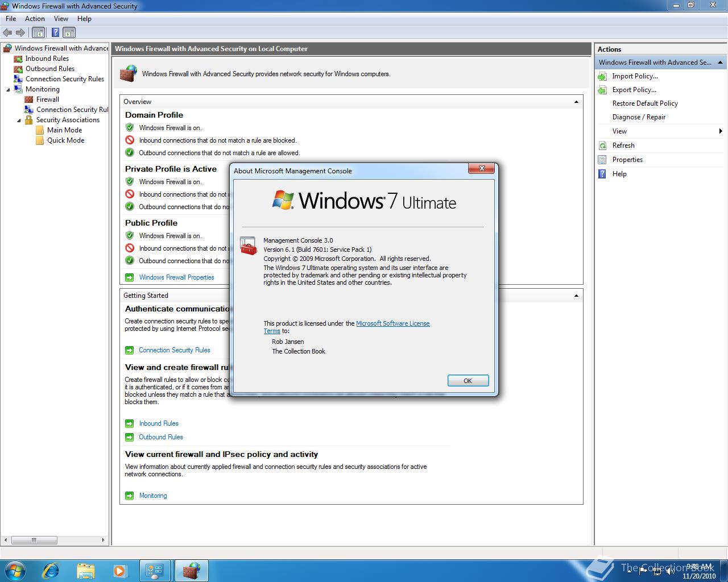728x582 pixels.
Task: Click the Forward arrow toolbar icon
Action: pos(20,33)
